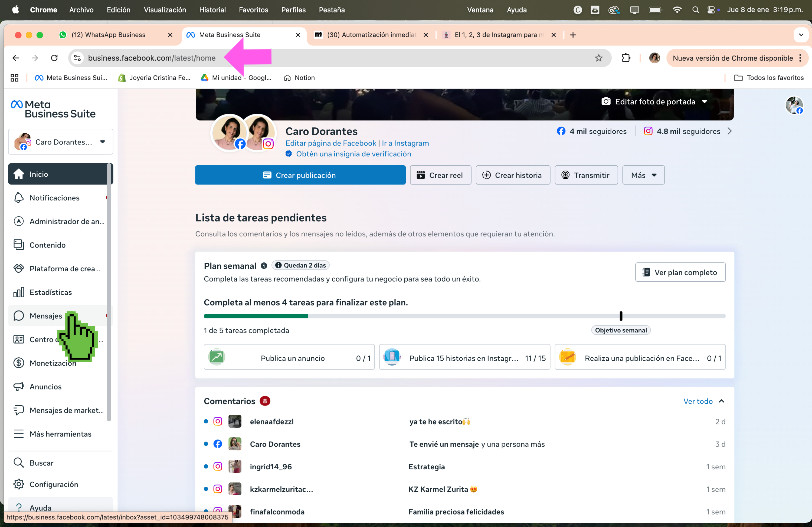Open the Más dropdown button
The height and width of the screenshot is (527, 812).
point(643,175)
